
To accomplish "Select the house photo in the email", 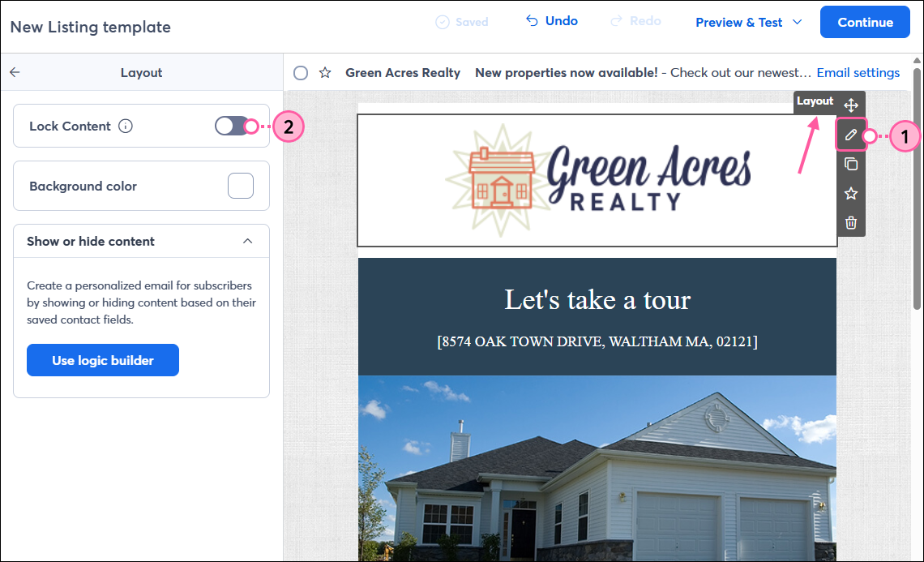I will [597, 468].
